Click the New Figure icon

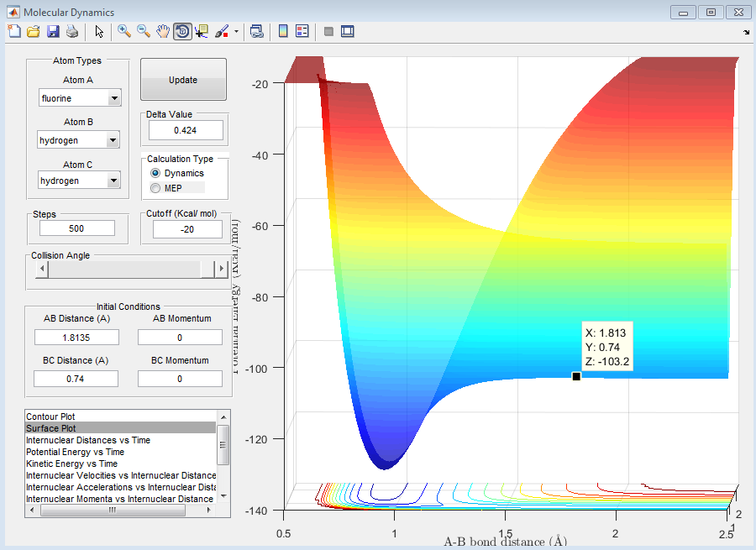(13, 31)
